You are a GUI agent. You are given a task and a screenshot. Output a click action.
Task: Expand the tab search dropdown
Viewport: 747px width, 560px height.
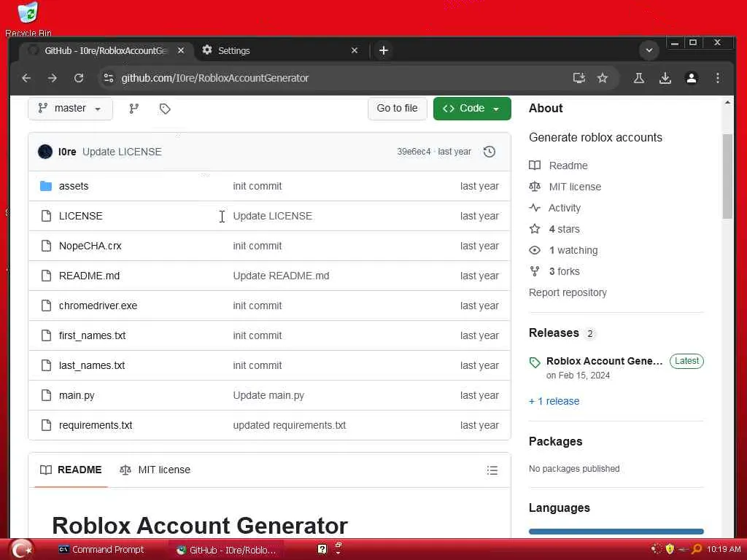pyautogui.click(x=649, y=50)
